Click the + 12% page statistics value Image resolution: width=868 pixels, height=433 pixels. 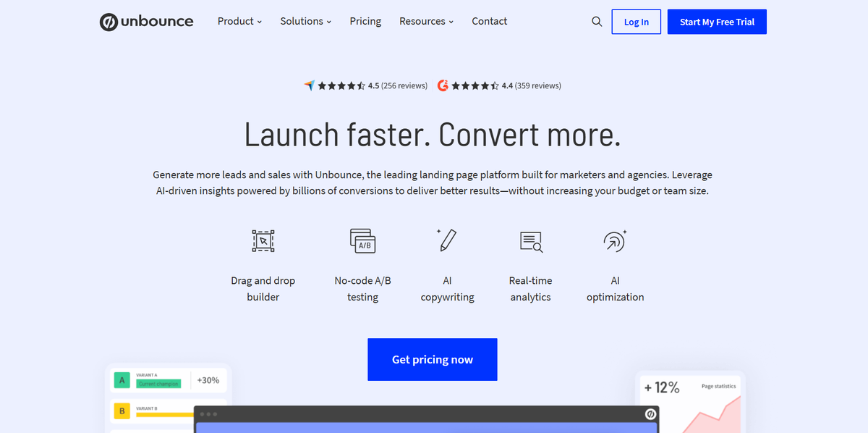(x=662, y=388)
